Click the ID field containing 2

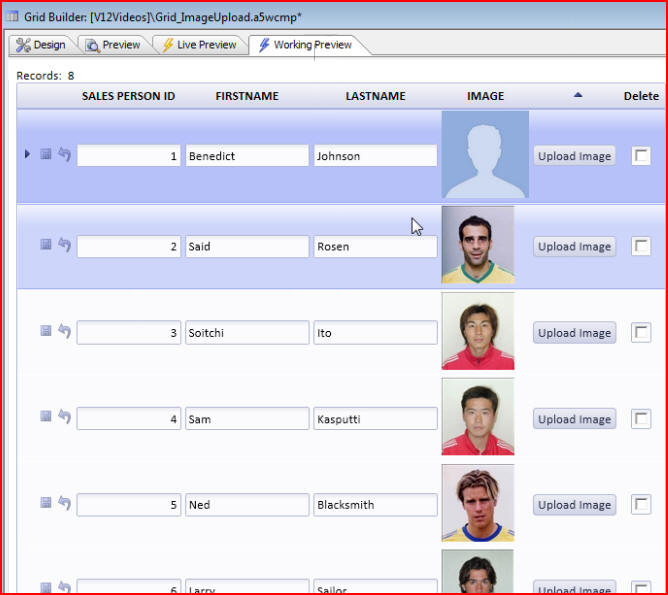tap(129, 247)
